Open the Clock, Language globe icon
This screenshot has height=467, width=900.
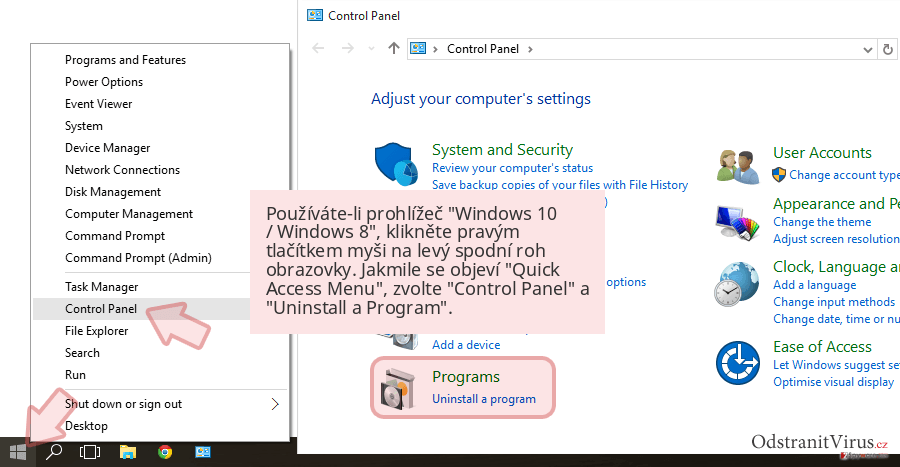click(737, 284)
